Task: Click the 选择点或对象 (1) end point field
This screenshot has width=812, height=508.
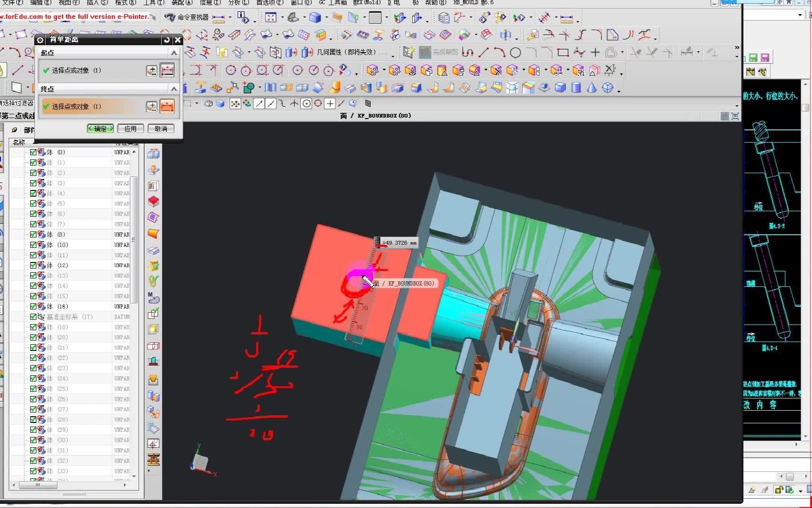Action: point(93,107)
